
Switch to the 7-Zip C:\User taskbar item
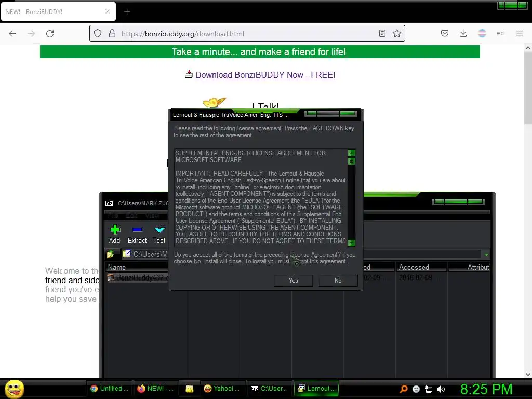pyautogui.click(x=269, y=389)
